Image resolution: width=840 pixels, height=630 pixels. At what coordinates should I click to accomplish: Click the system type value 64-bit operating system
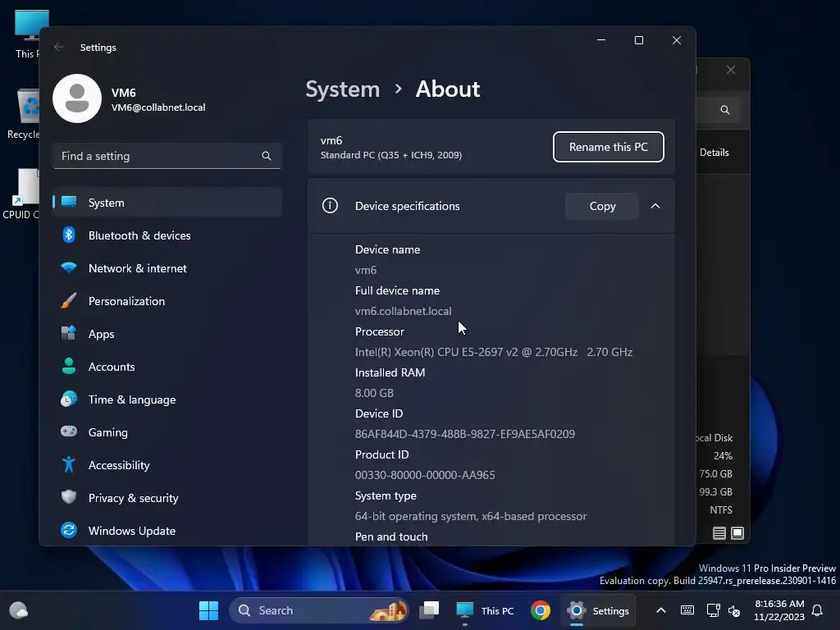coord(470,517)
